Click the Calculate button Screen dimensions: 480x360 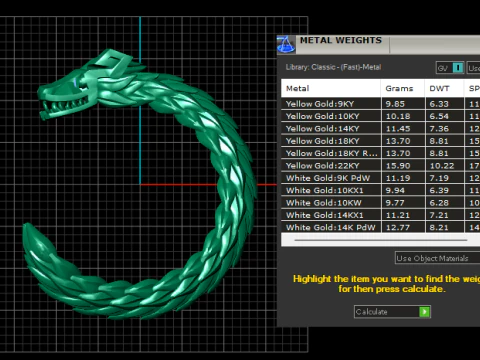click(392, 312)
